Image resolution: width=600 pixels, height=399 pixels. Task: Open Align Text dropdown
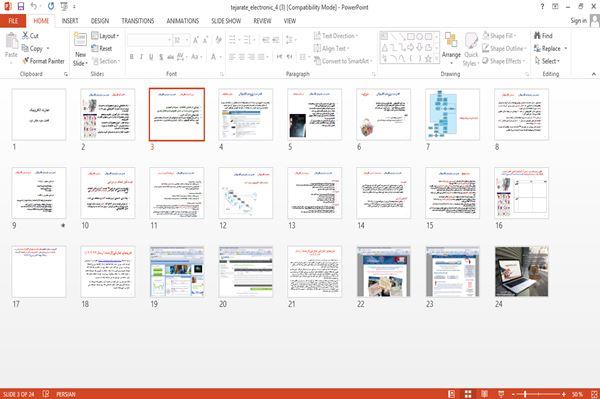[331, 48]
